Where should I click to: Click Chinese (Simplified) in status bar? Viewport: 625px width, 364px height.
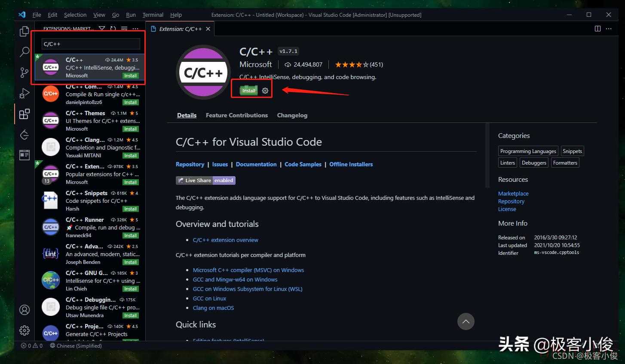(76, 346)
